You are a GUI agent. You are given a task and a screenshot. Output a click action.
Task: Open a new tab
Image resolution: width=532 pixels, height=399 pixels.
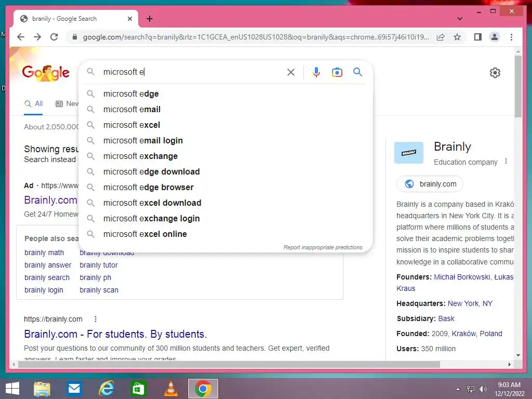pyautogui.click(x=149, y=19)
